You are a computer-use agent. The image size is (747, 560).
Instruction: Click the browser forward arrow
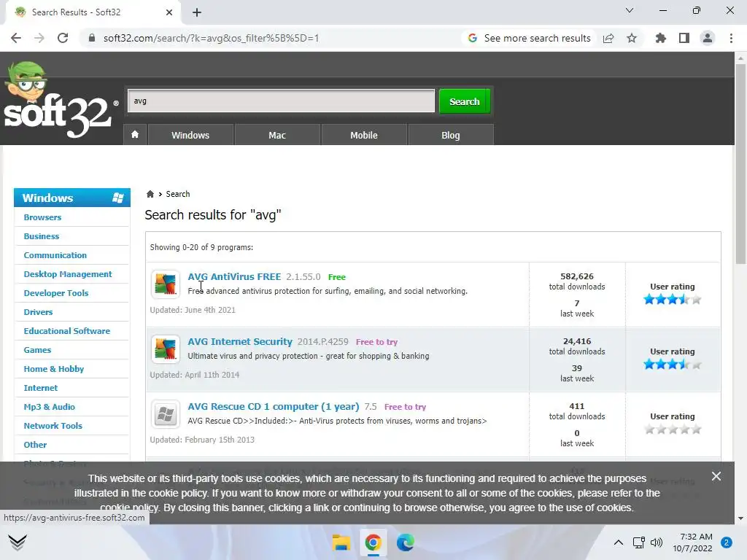click(x=39, y=38)
